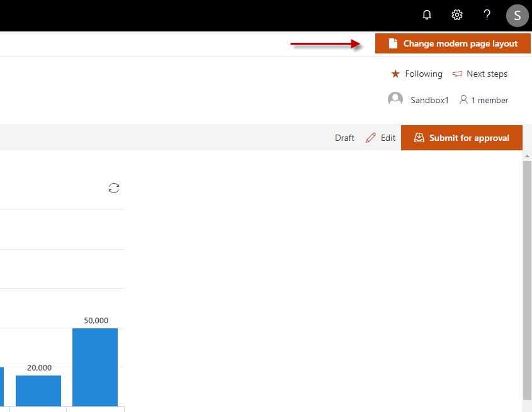Click the person icon next to 1 member
This screenshot has width=532, height=412.
tap(463, 99)
